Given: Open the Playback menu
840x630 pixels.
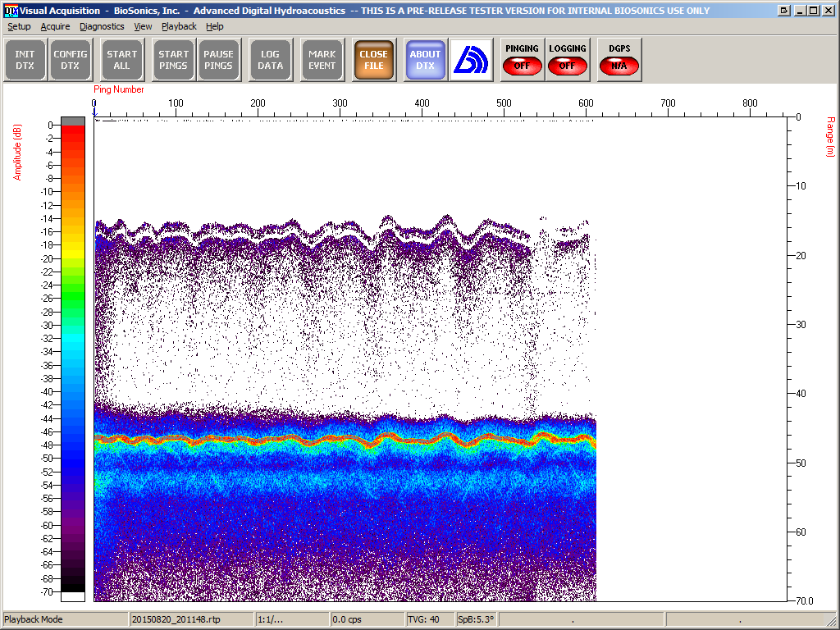Looking at the screenshot, I should [x=179, y=26].
